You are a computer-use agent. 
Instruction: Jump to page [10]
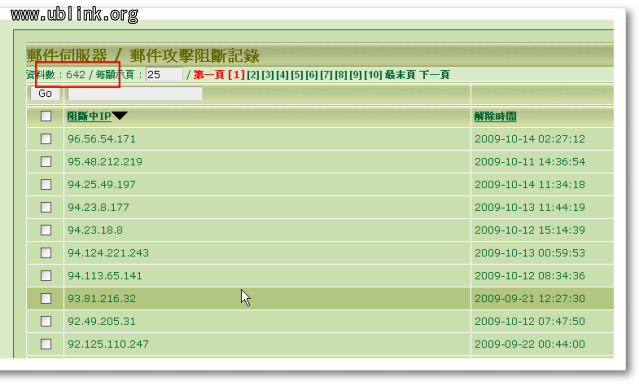coord(373,75)
